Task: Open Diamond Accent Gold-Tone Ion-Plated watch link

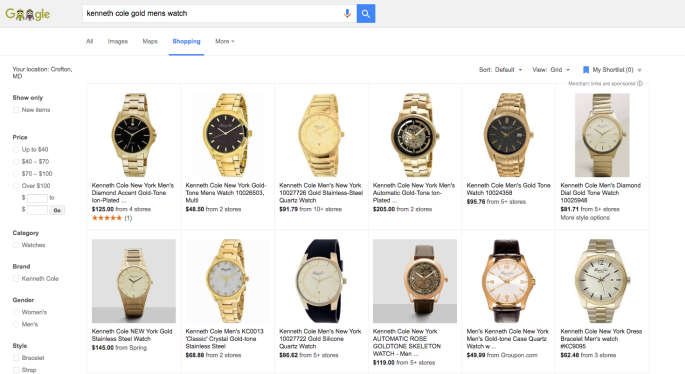Action: click(133, 193)
